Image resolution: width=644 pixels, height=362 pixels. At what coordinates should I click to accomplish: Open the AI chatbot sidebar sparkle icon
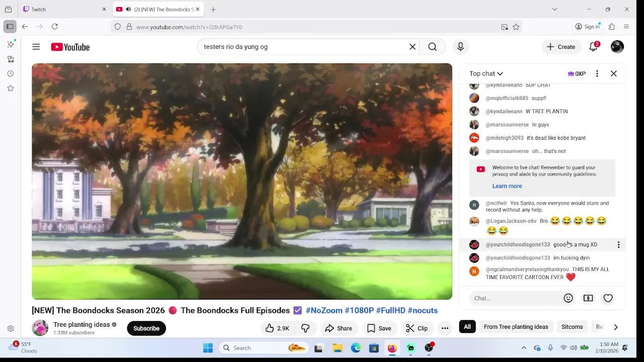11,44
